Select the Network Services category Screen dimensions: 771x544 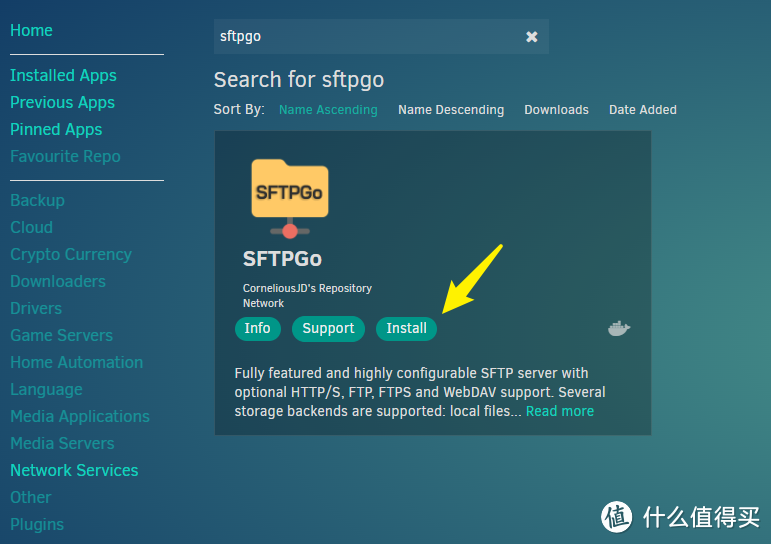[x=74, y=471]
